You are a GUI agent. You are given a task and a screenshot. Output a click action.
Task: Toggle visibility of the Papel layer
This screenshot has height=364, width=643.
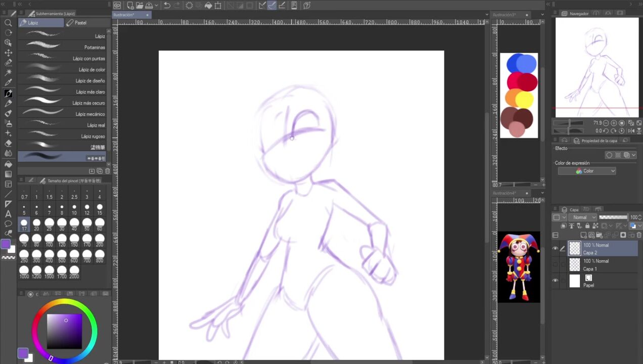point(555,281)
